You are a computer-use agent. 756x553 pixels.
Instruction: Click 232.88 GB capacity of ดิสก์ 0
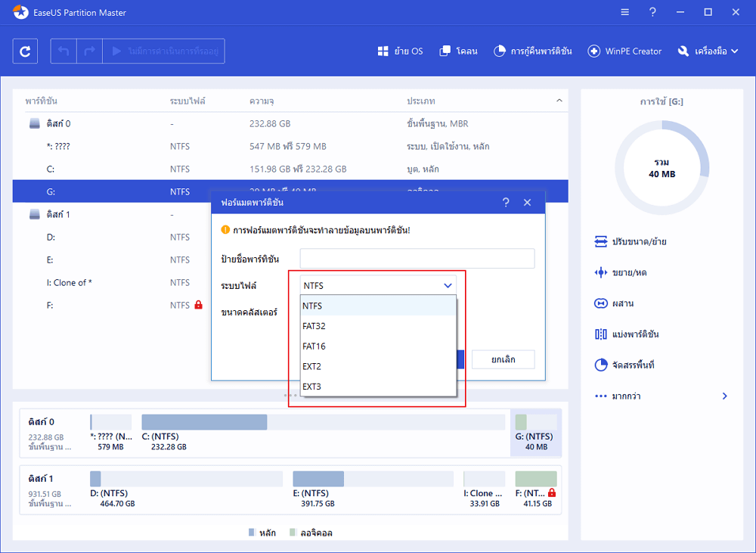click(270, 123)
